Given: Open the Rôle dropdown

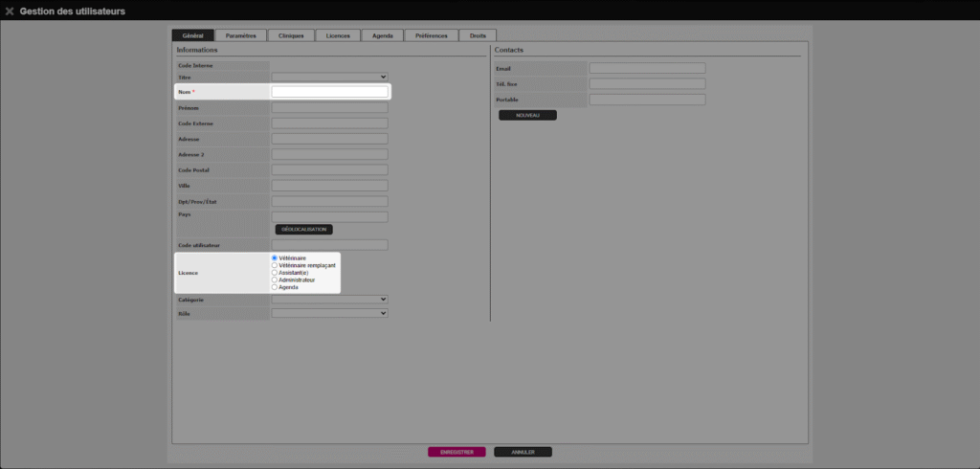Looking at the screenshot, I should (329, 313).
